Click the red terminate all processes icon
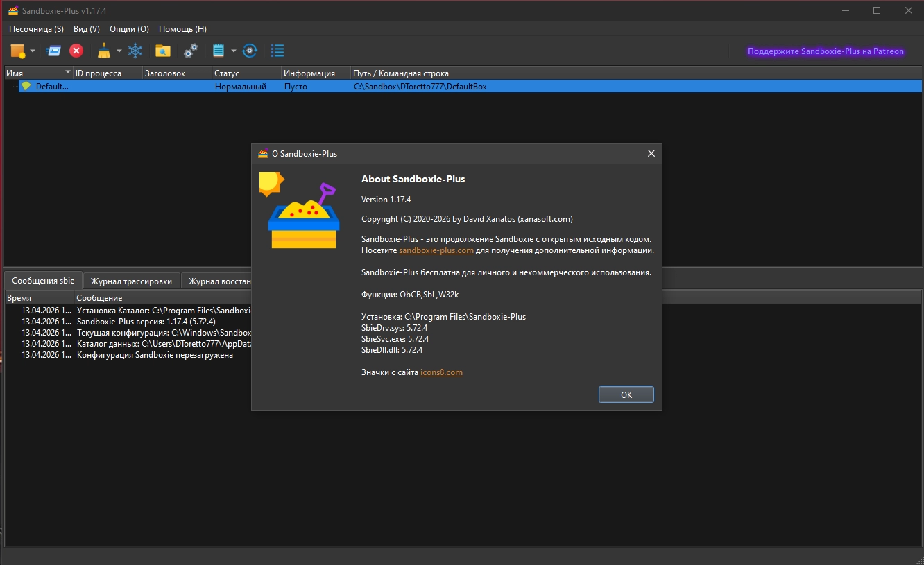Screen dimensions: 924x565 (x=76, y=51)
